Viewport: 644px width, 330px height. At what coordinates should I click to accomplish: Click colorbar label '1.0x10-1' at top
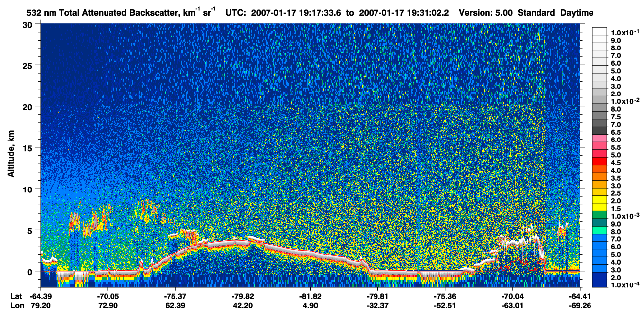pos(625,32)
